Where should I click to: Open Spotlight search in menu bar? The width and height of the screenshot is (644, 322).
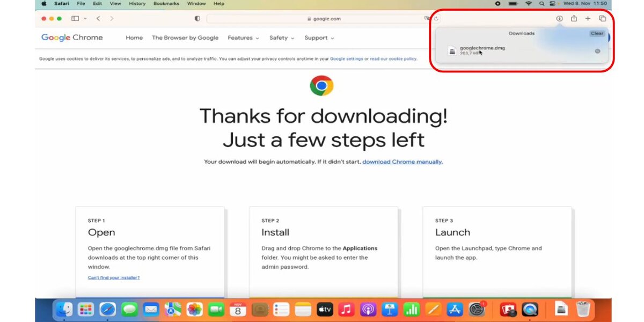(542, 3)
